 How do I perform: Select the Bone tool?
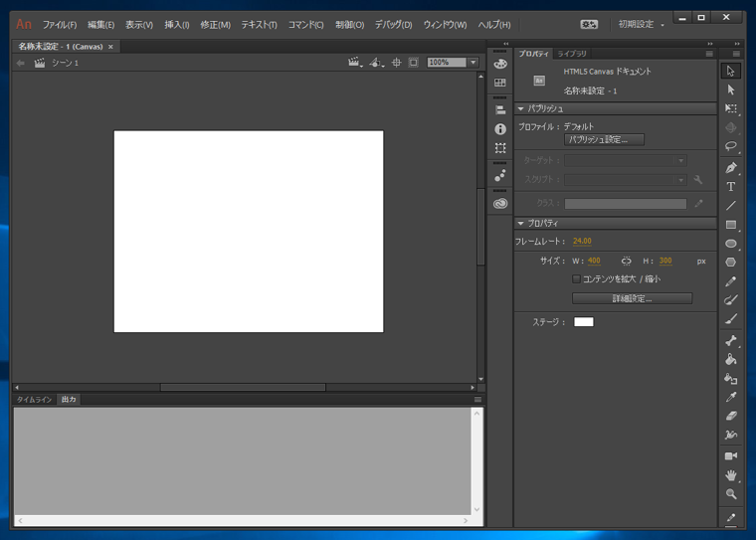pos(731,340)
